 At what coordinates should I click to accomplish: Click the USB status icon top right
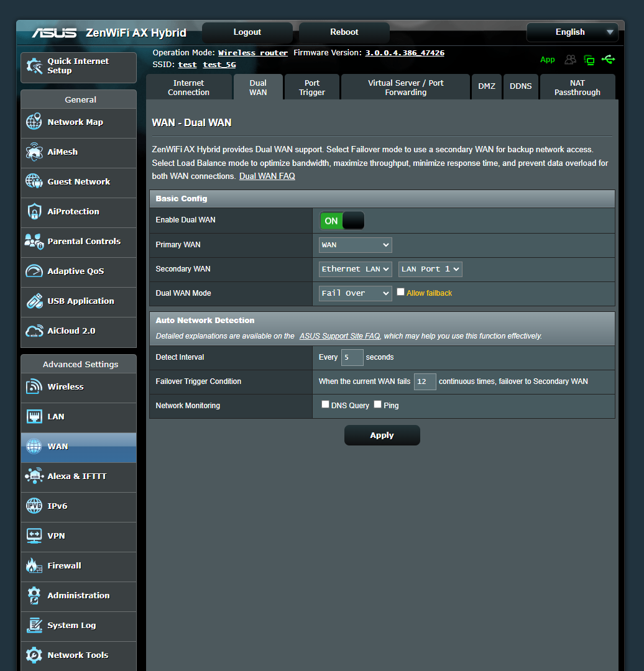pos(608,60)
